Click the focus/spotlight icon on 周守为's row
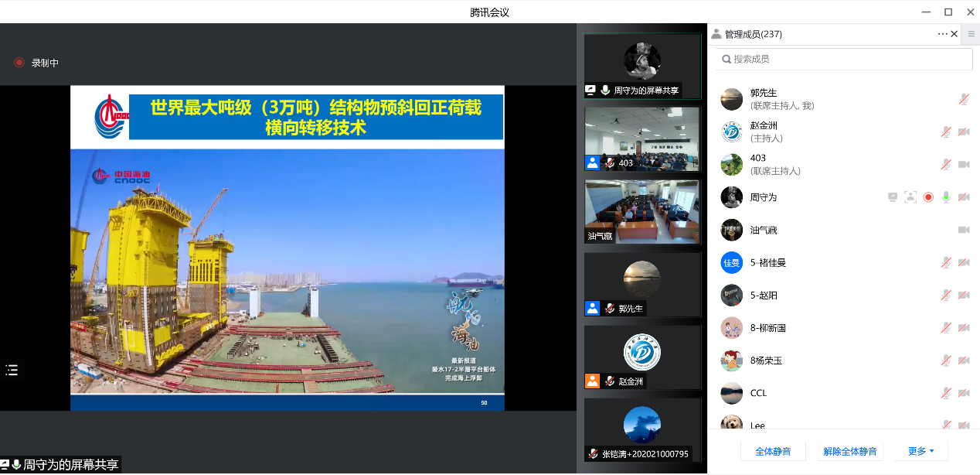The image size is (980, 475). pyautogui.click(x=910, y=197)
